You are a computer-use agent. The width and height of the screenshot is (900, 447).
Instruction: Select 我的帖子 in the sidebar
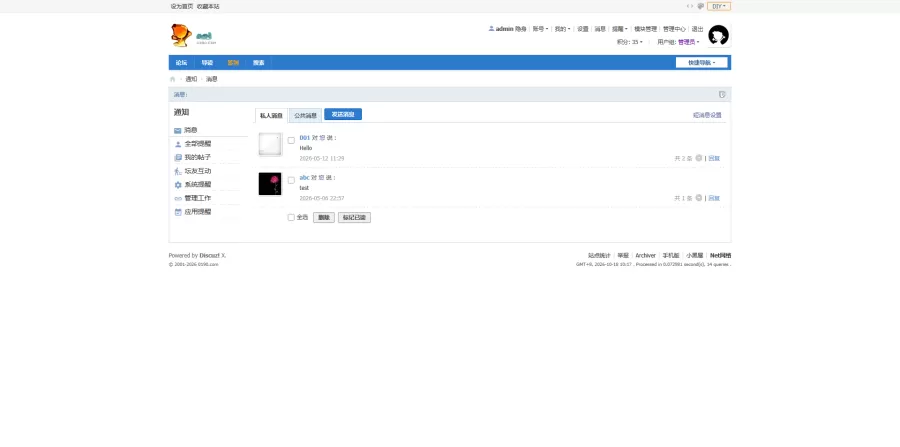(197, 157)
